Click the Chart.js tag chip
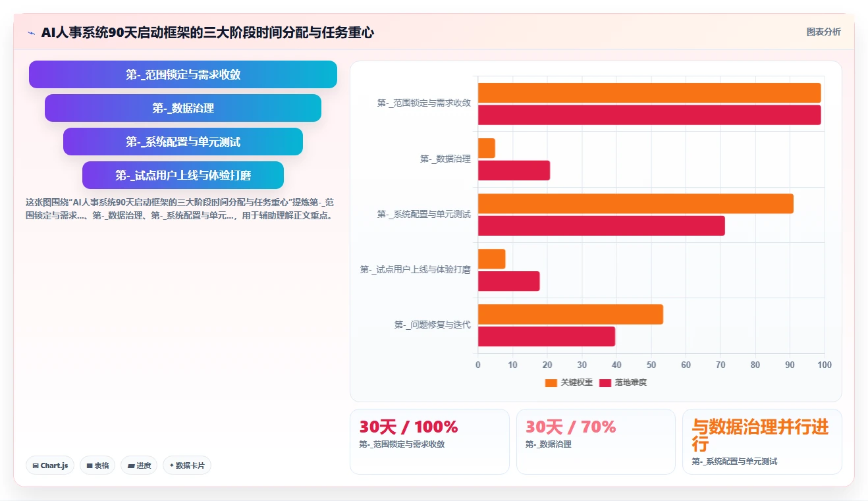The image size is (868, 501). click(50, 465)
